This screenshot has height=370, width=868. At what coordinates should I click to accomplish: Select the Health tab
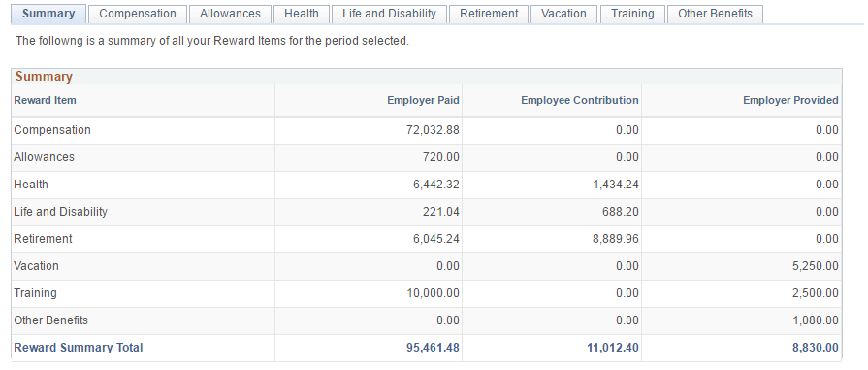(x=302, y=14)
